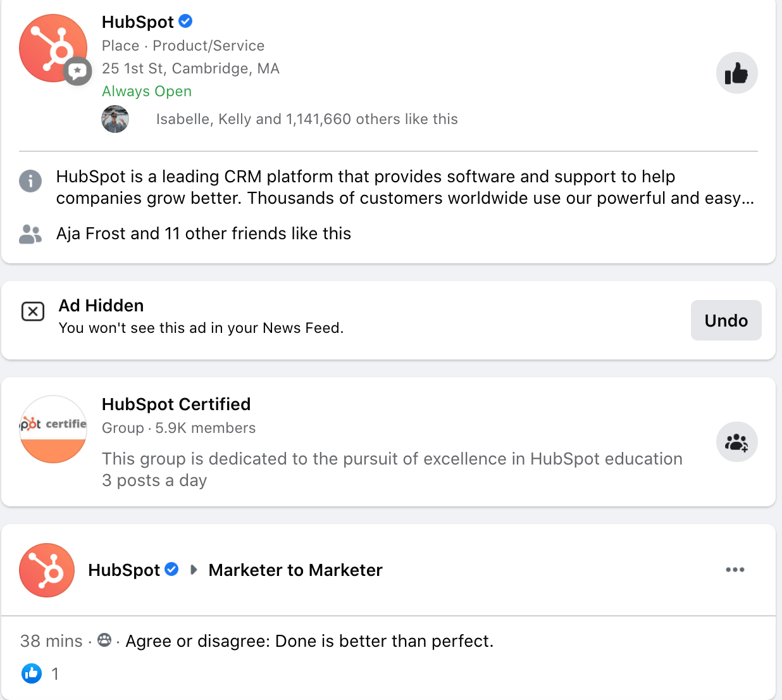The height and width of the screenshot is (700, 782).
Task: Join the HubSpot Certified group via icon
Action: tap(736, 442)
